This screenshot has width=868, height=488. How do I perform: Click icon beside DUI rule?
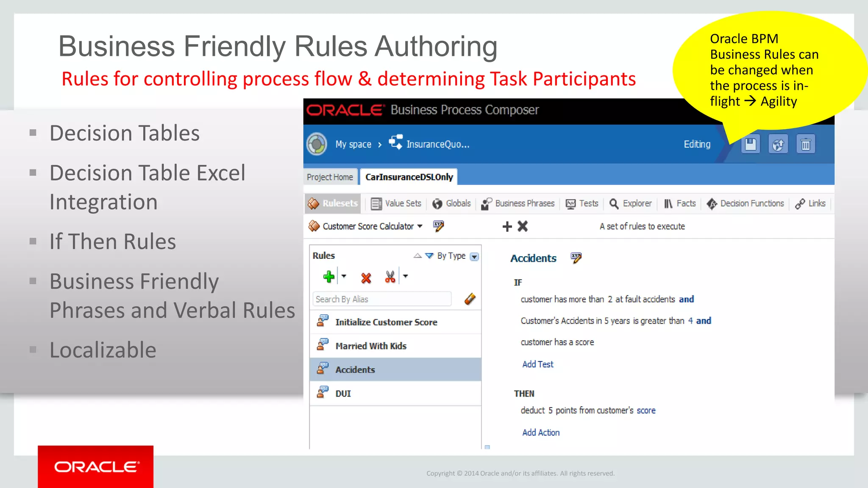pos(323,392)
